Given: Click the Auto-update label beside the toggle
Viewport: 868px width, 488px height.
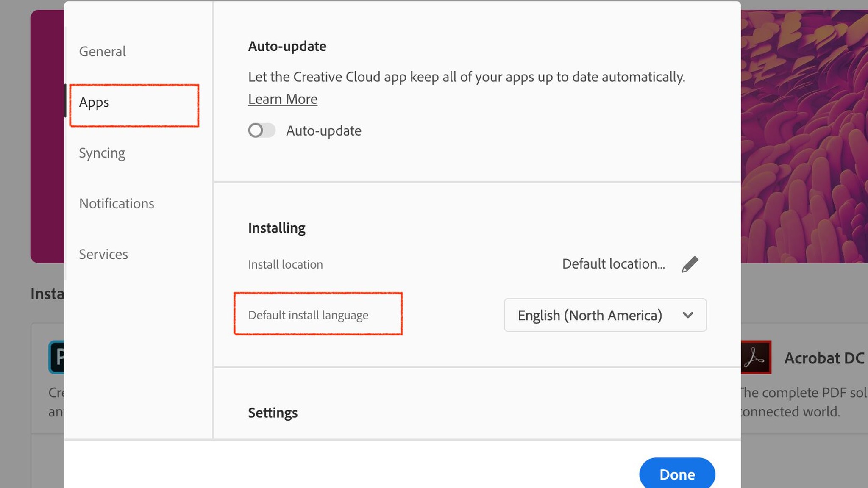Looking at the screenshot, I should tap(324, 131).
